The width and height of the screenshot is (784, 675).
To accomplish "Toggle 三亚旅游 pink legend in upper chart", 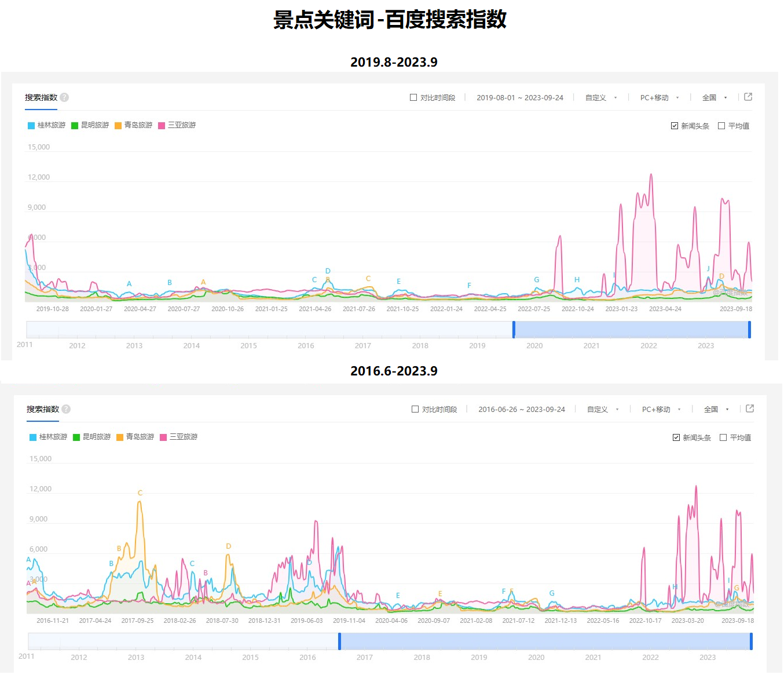I will 177,125.
